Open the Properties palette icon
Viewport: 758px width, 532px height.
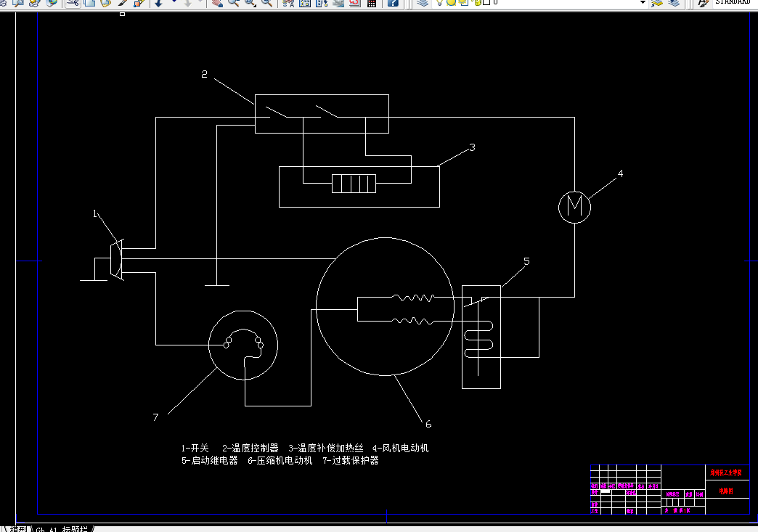pyautogui.click(x=288, y=2)
